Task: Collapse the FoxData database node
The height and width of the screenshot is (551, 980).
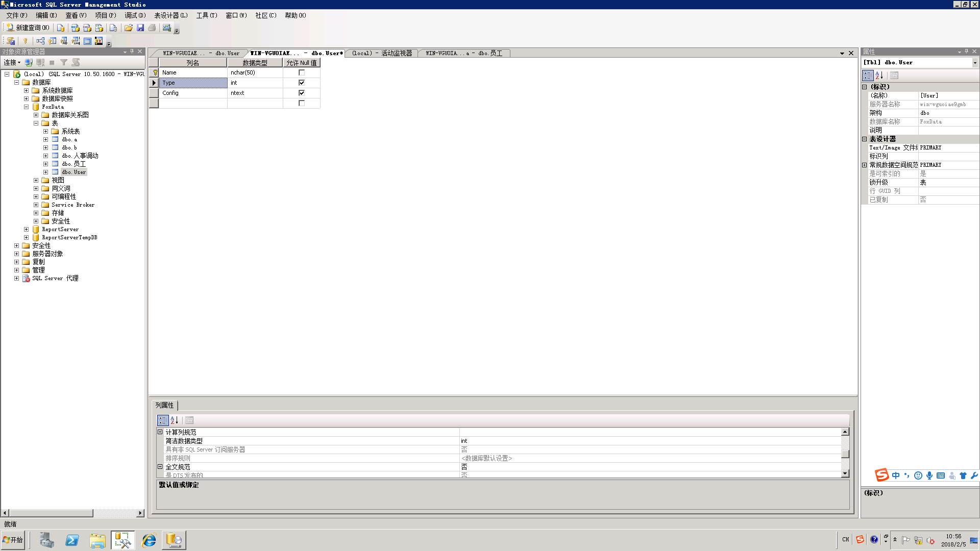Action: click(26, 107)
